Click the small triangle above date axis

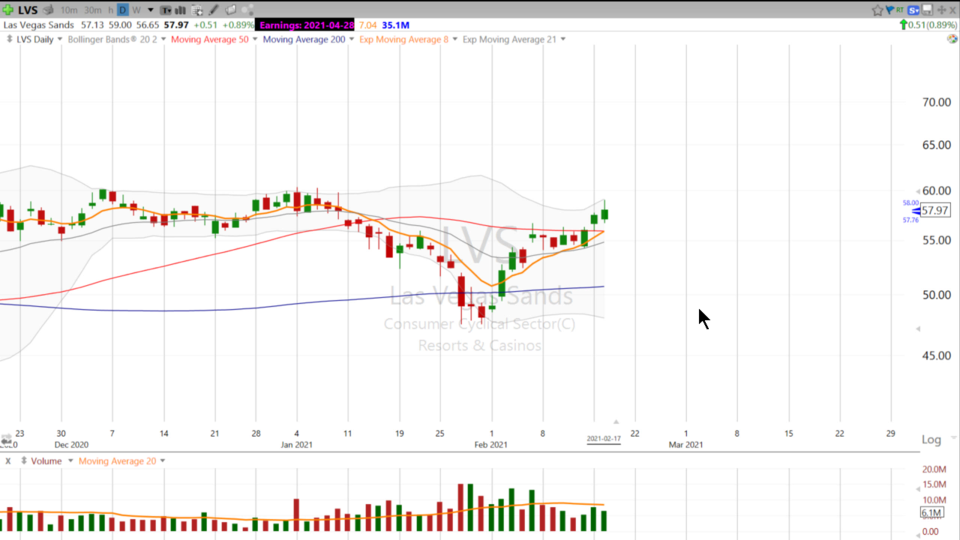click(616, 422)
